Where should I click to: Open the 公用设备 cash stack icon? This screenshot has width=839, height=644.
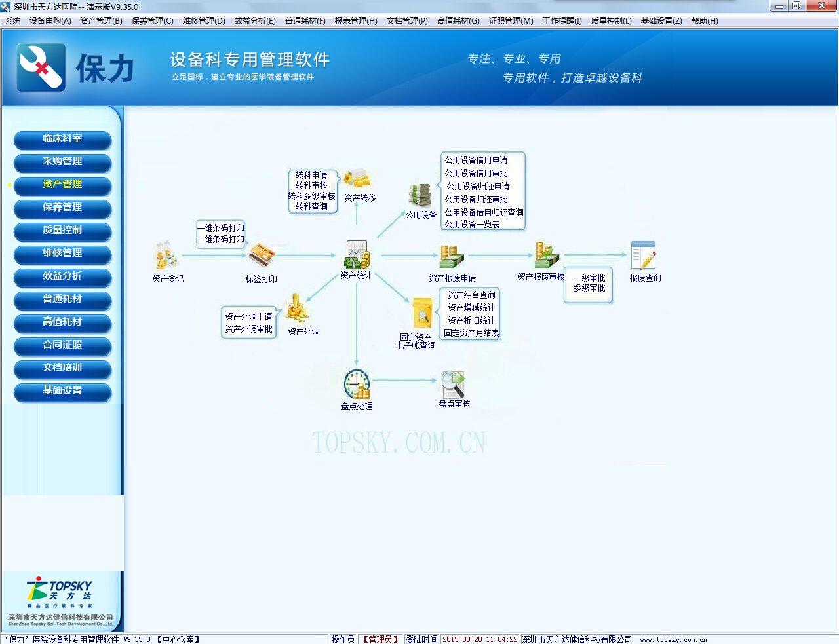pos(419,195)
